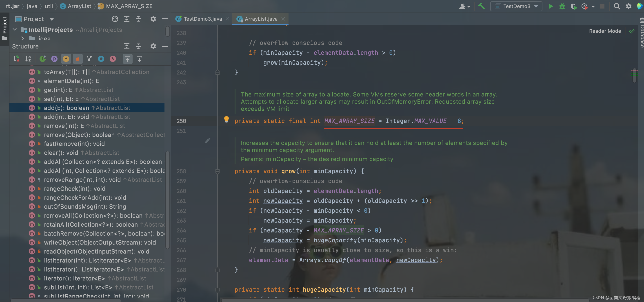
Task: Locate opened file in Project tree
Action: tap(115, 19)
